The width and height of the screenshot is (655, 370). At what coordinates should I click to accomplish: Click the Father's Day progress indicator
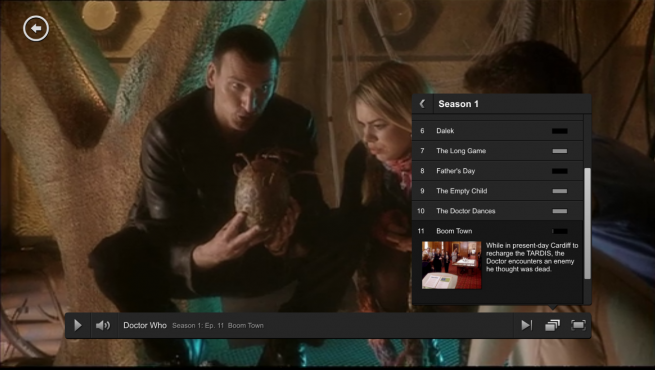click(559, 171)
